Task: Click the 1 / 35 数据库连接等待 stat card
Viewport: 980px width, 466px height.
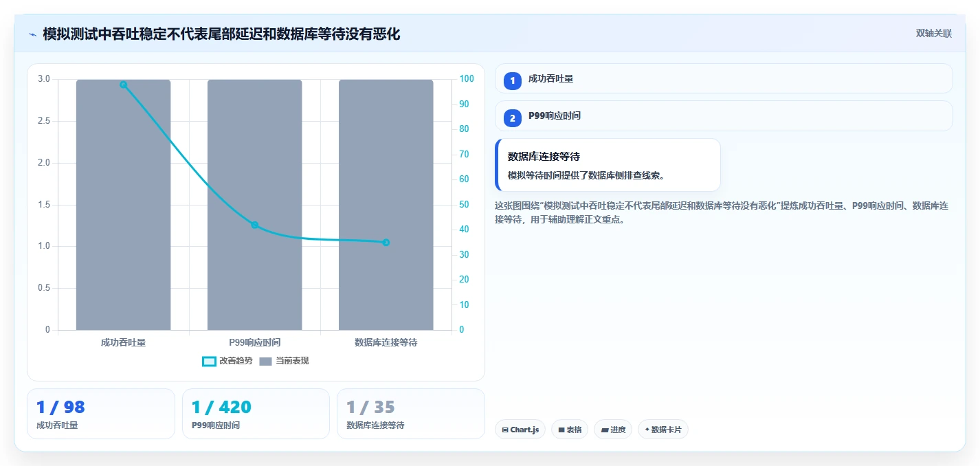Action: (411, 414)
